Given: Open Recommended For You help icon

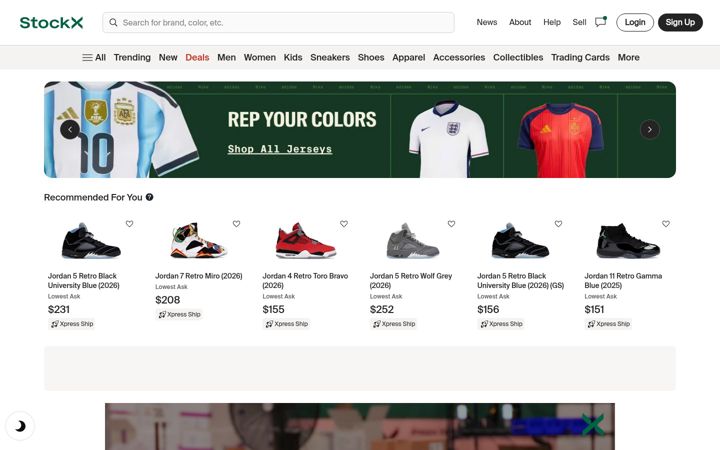Looking at the screenshot, I should [x=149, y=197].
